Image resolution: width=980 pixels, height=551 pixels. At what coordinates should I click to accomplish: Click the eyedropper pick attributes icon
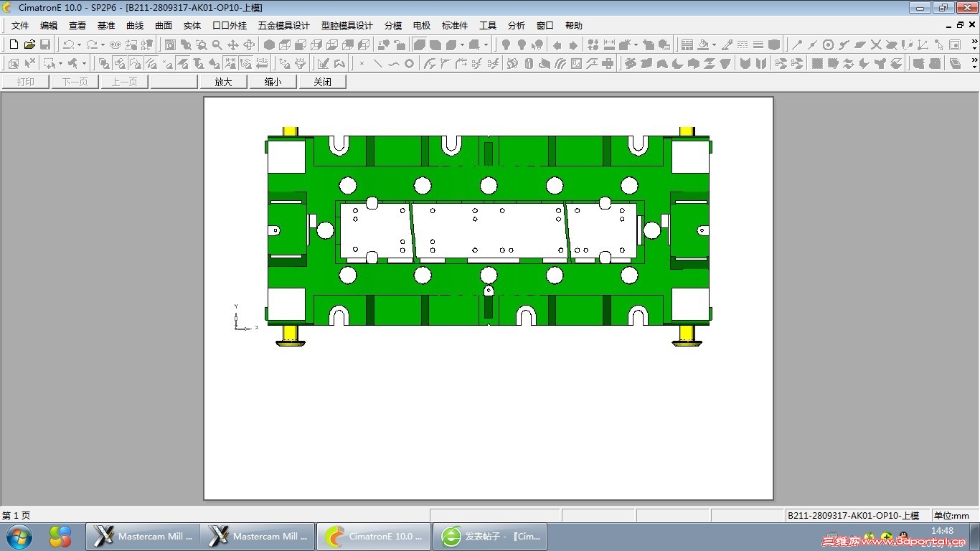click(727, 44)
